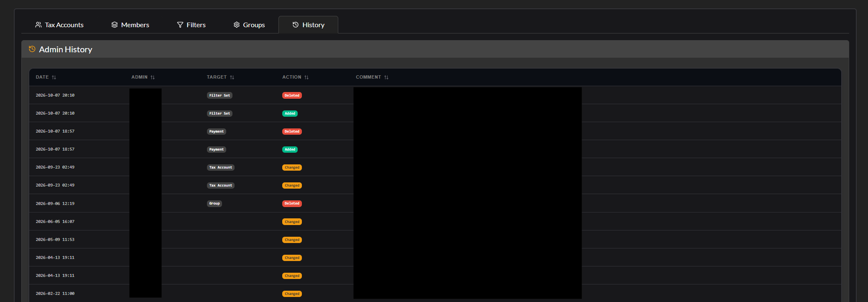
Task: Sort by Target column arrows
Action: point(232,77)
